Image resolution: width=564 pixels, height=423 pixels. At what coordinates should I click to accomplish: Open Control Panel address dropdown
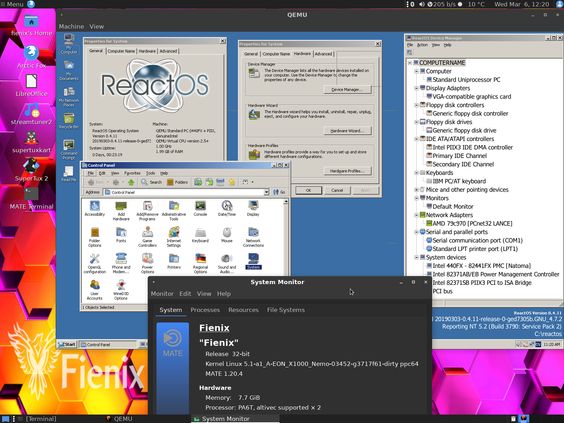click(x=266, y=192)
